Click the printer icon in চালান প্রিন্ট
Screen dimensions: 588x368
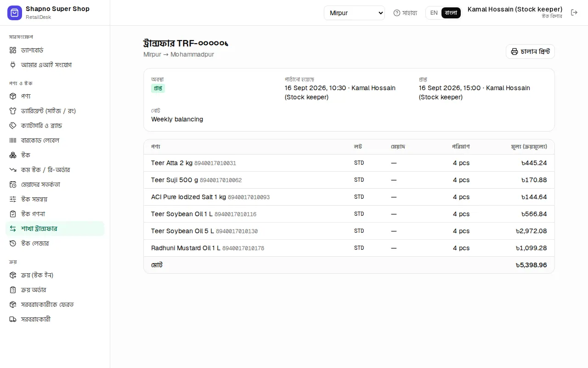tap(514, 52)
